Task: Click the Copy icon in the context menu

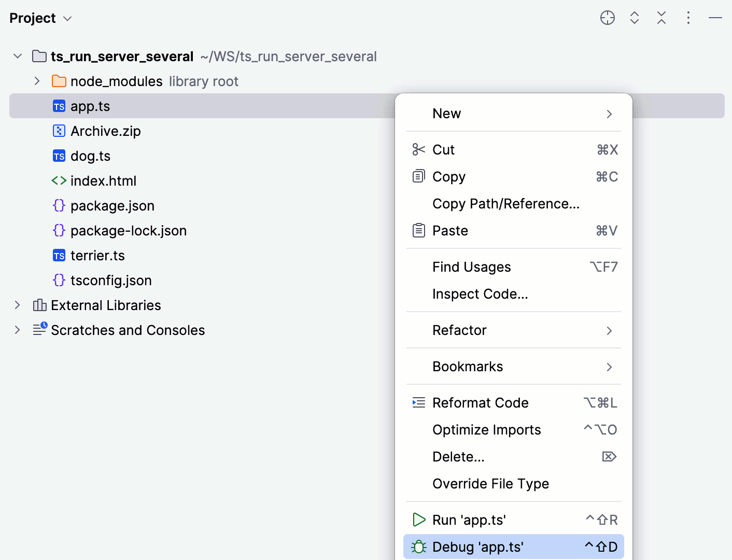Action: 418,176
